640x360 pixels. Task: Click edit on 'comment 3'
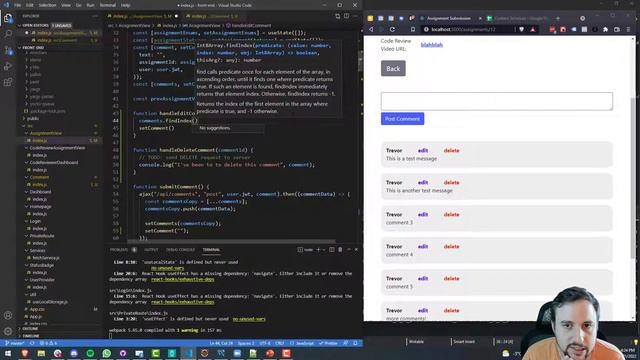(x=423, y=214)
